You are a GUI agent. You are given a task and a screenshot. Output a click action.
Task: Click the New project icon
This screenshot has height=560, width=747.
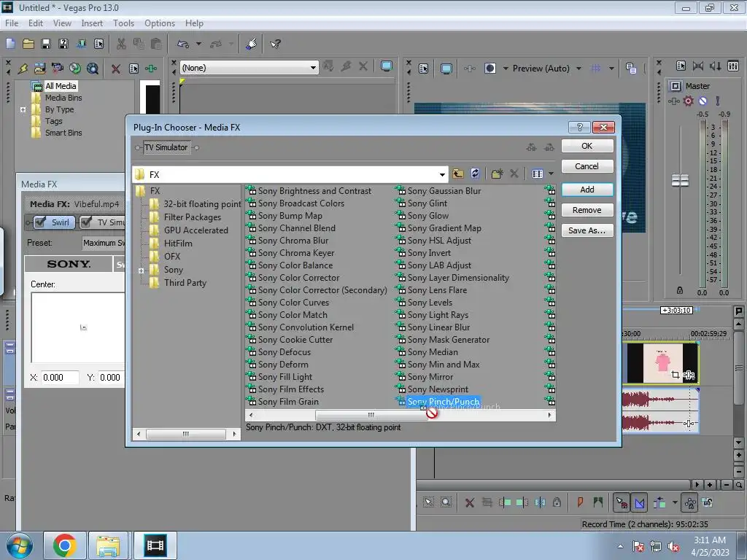(x=10, y=44)
